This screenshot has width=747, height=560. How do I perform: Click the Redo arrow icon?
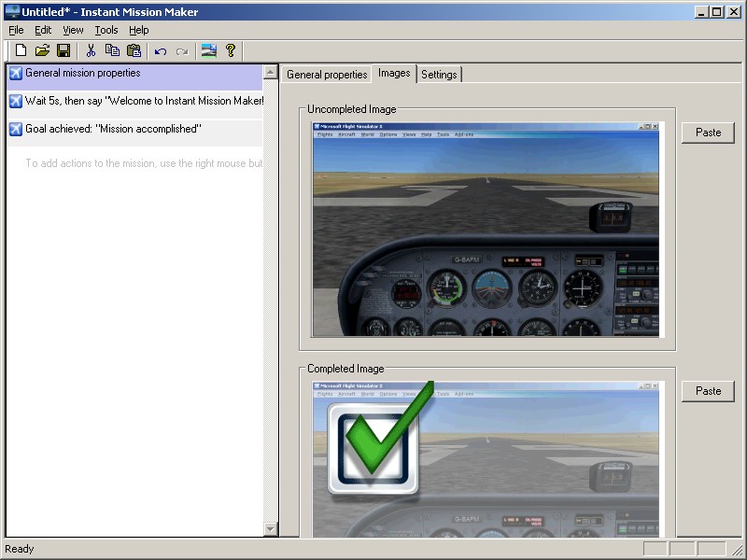[182, 51]
